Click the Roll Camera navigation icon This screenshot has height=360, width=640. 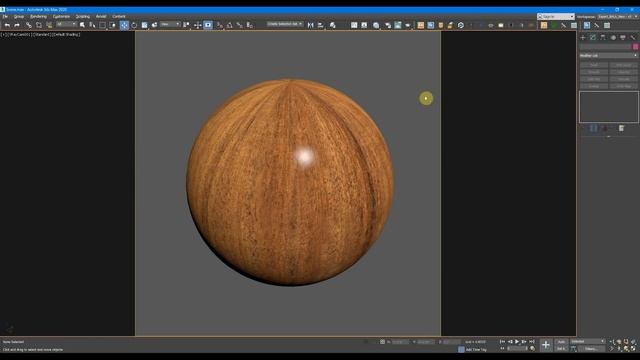[x=626, y=341]
